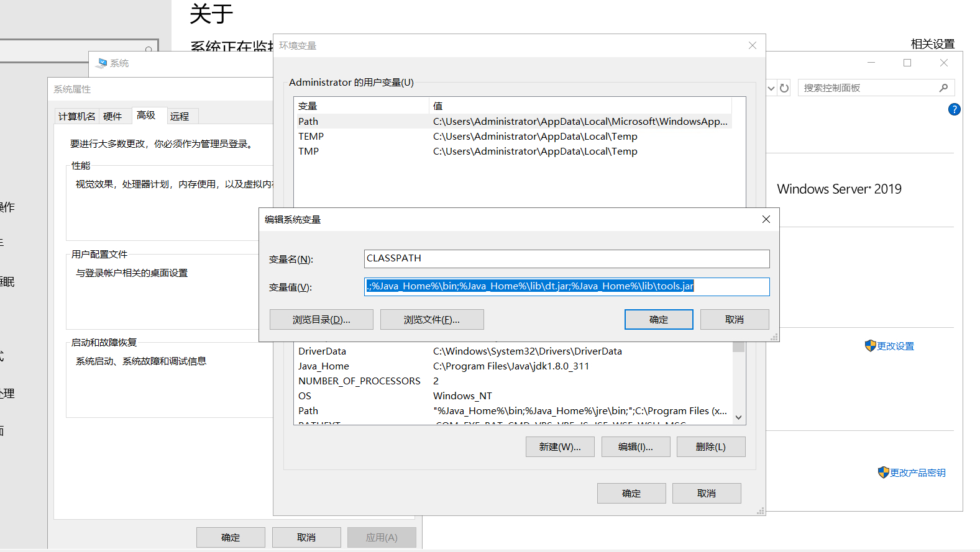
Task: Click the 变量值 input field
Action: 567,286
